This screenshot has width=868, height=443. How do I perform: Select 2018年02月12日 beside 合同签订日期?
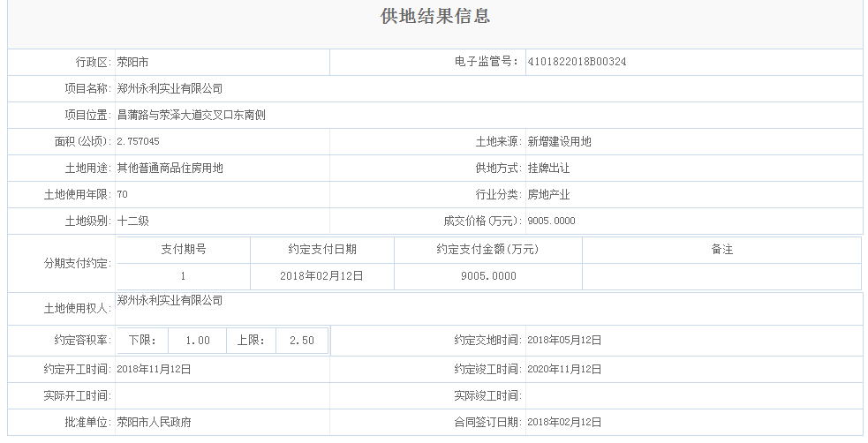(564, 422)
